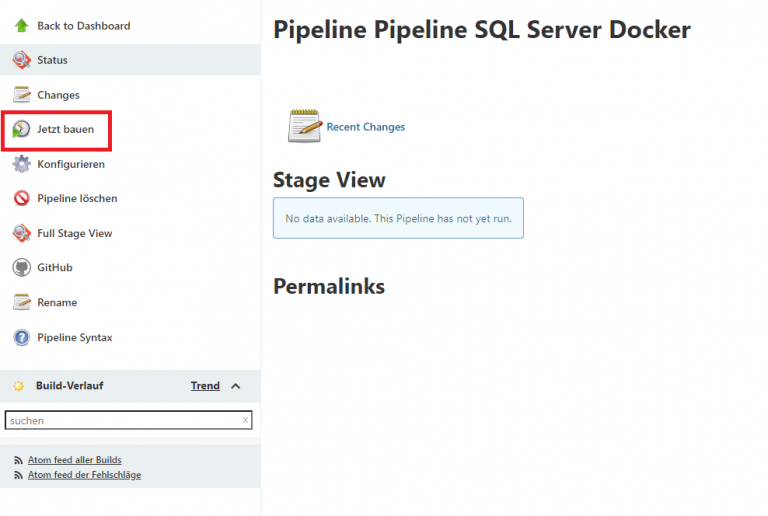The width and height of the screenshot is (768, 516).
Task: Click the Pipeline Syntax help icon
Action: click(22, 337)
